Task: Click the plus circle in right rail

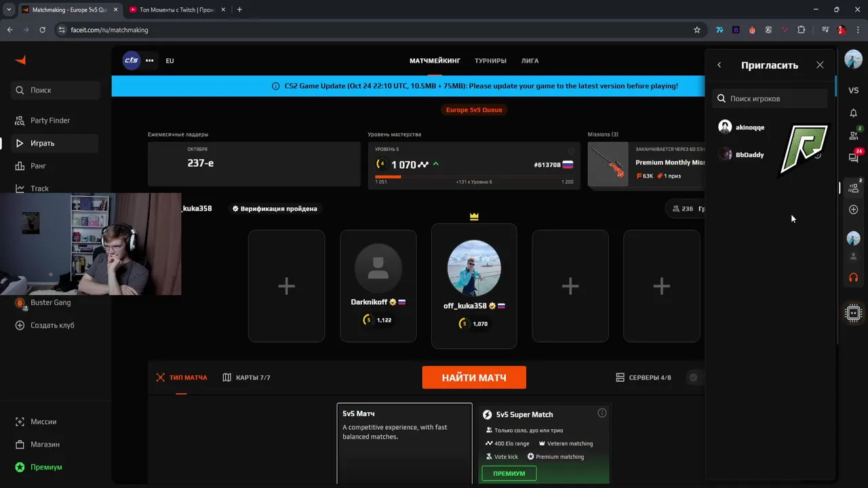Action: tap(854, 209)
